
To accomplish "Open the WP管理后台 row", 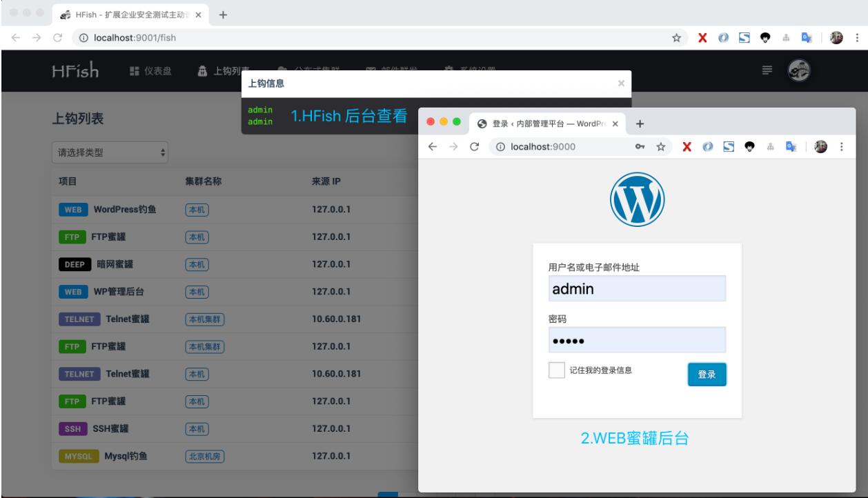I will click(235, 291).
